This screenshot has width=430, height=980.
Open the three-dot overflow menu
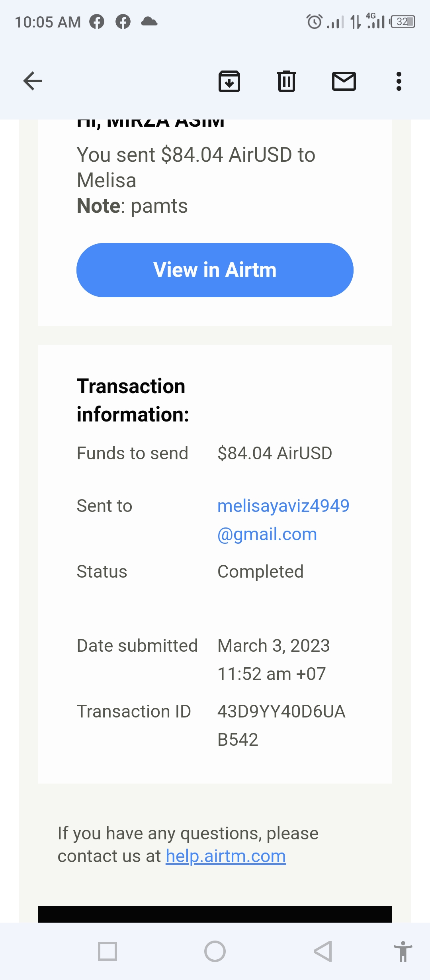coord(399,81)
